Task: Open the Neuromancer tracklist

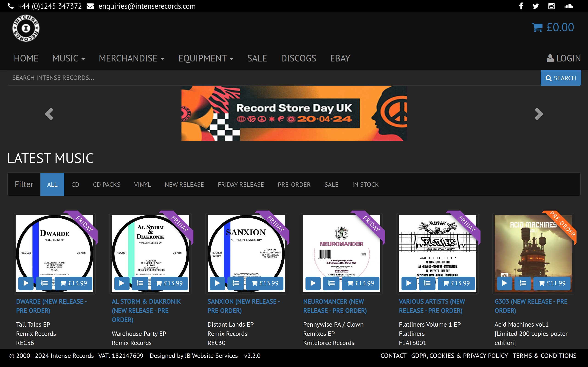Action: 331,283
